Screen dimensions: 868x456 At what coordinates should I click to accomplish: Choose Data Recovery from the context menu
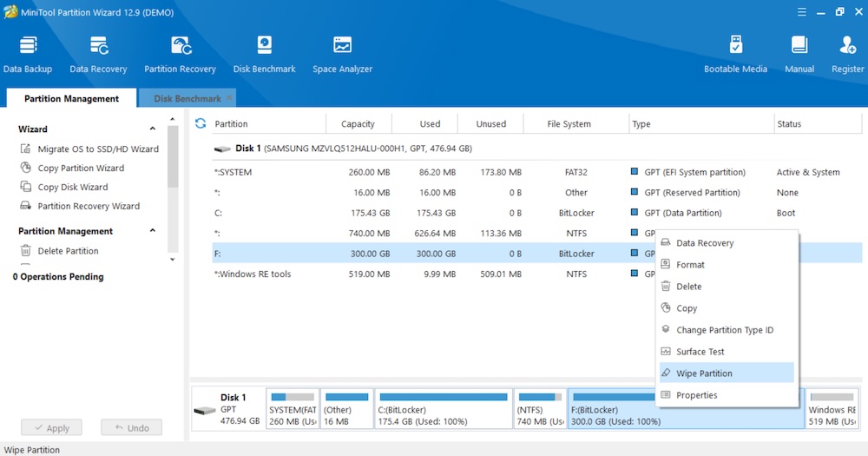(x=727, y=242)
